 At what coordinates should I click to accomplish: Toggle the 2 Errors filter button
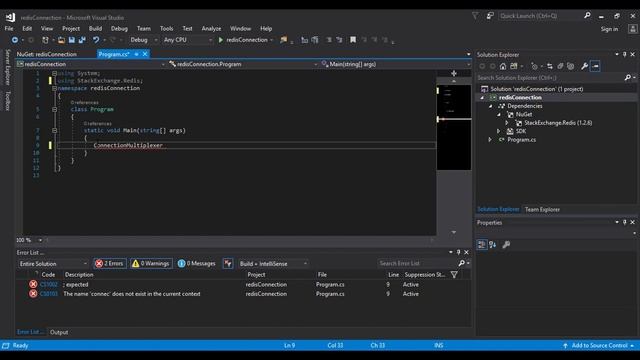(x=110, y=264)
